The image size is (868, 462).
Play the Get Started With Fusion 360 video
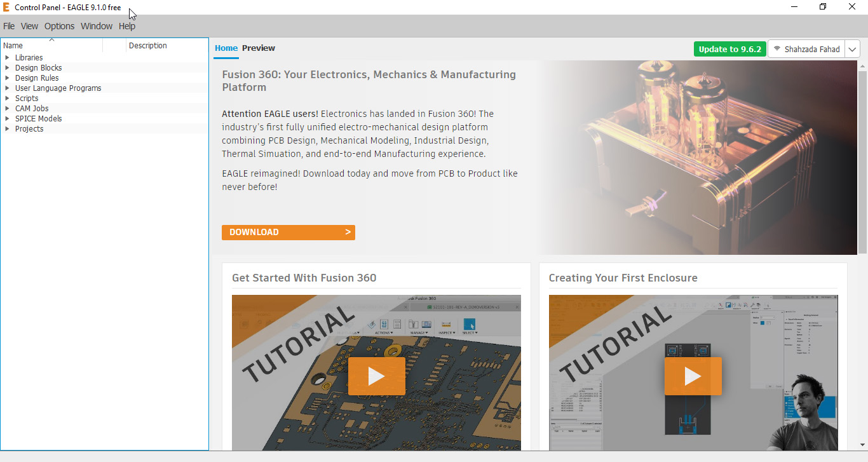coord(376,376)
